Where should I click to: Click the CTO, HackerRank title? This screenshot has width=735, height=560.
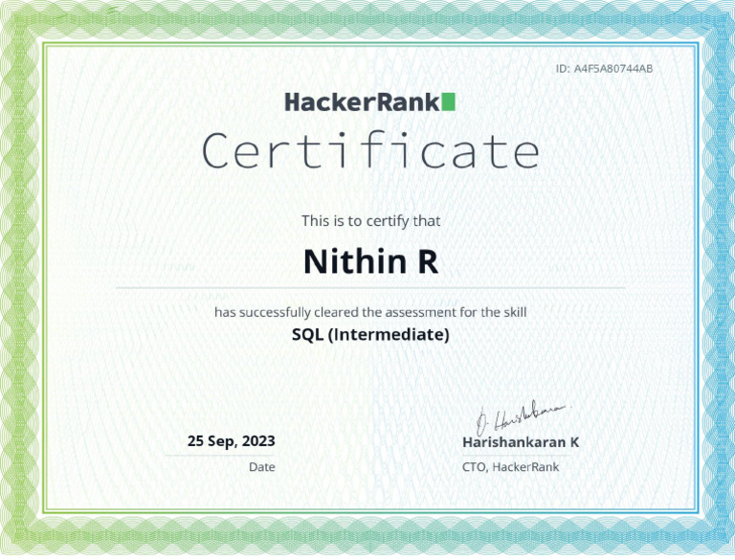click(x=510, y=467)
